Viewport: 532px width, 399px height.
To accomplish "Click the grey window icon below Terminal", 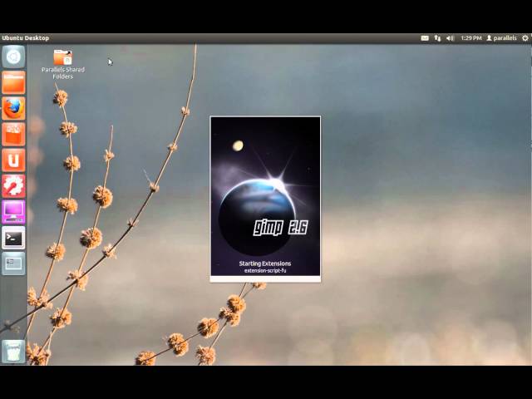I will click(x=13, y=264).
